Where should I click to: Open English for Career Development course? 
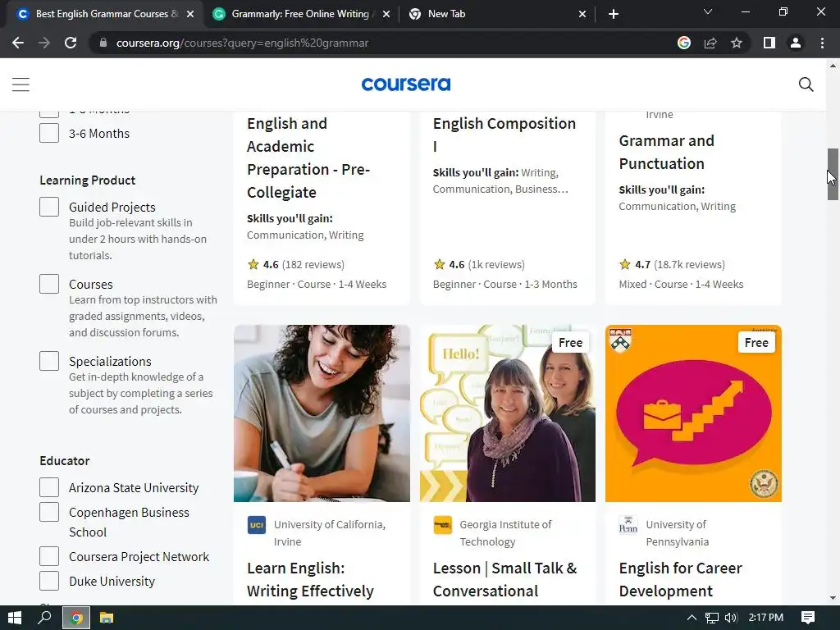click(680, 579)
